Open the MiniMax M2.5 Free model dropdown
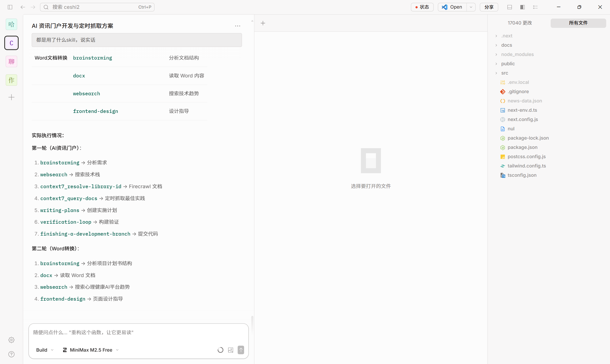610x364 pixels. (x=90, y=350)
